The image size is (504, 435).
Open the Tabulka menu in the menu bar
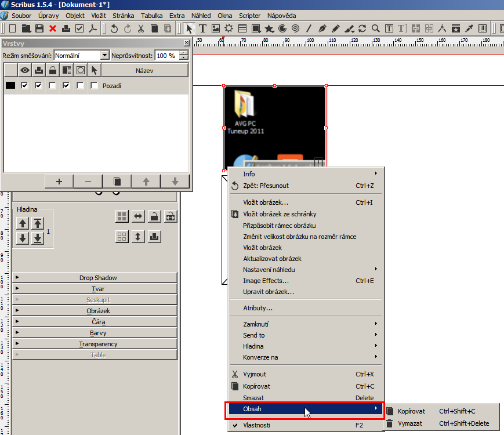point(151,16)
